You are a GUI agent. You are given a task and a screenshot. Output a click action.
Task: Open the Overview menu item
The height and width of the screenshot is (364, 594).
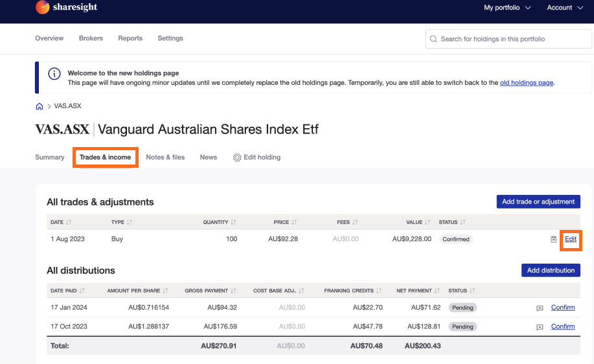(49, 38)
